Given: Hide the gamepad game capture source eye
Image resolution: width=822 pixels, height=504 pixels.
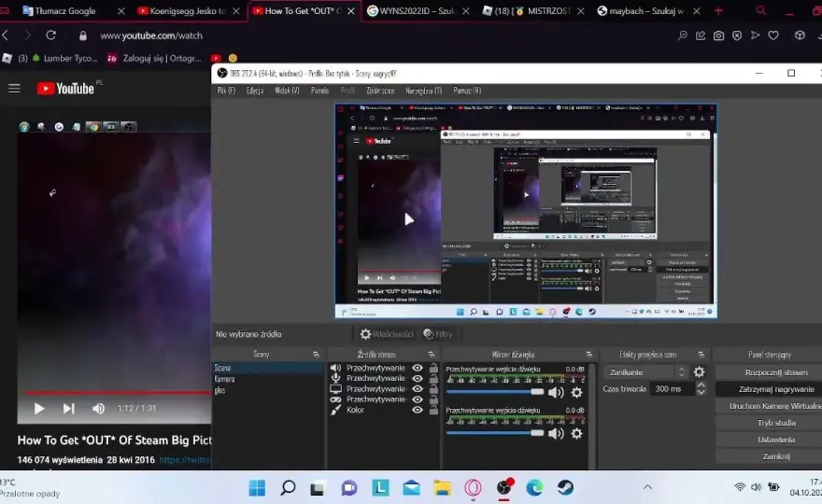Looking at the screenshot, I should [418, 399].
